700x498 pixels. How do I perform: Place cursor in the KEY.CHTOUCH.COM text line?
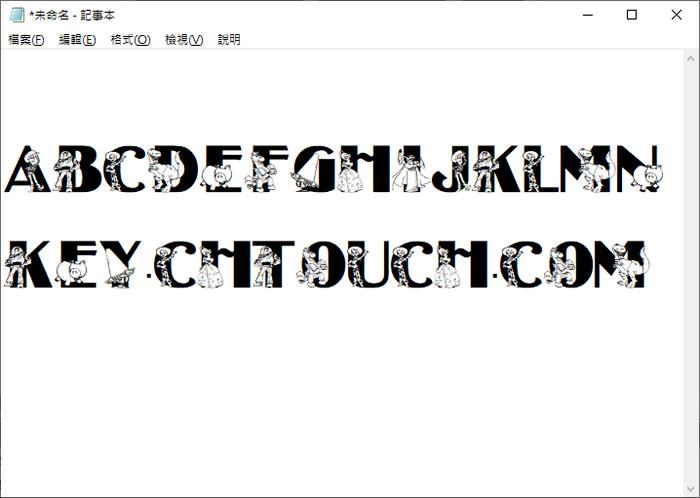click(327, 264)
